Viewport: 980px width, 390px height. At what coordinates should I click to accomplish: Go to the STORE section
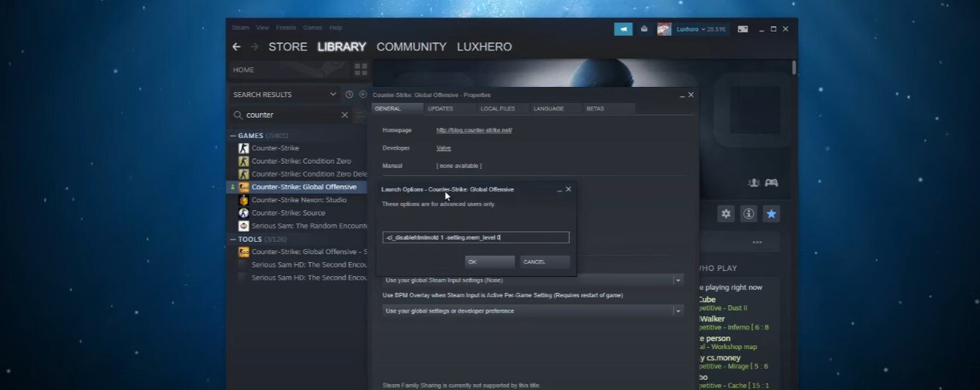point(288,47)
